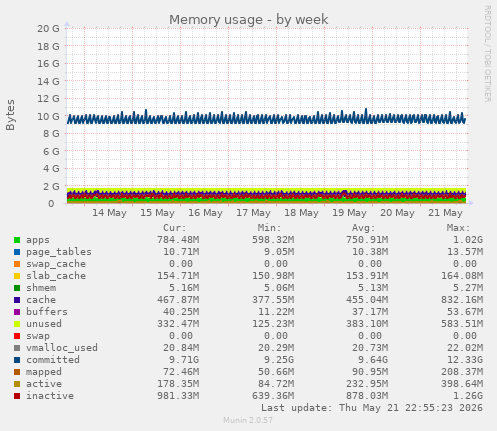Screen dimensions: 497x431
Task: Click the inactive dark red legend swatch
Action: click(17, 396)
